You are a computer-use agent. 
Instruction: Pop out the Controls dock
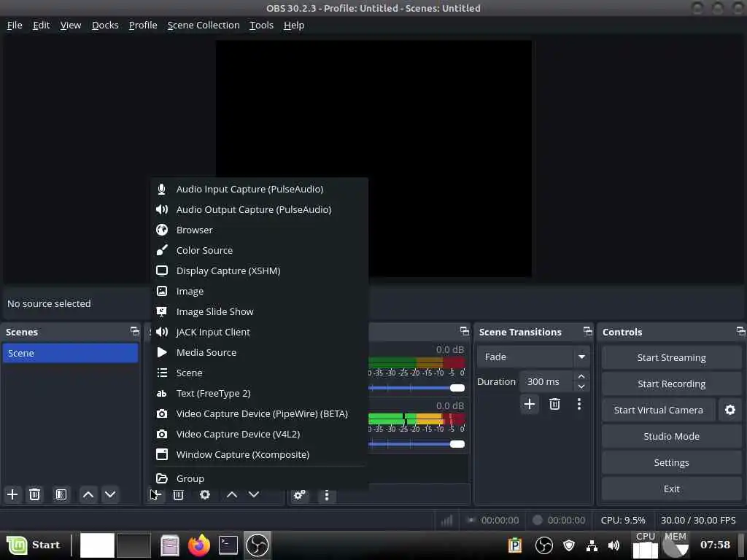(x=740, y=331)
